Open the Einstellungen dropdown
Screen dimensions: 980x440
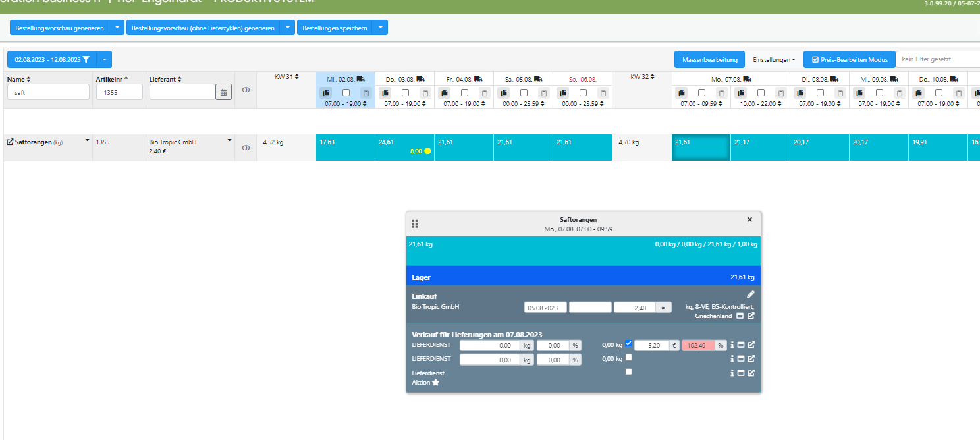click(x=774, y=59)
